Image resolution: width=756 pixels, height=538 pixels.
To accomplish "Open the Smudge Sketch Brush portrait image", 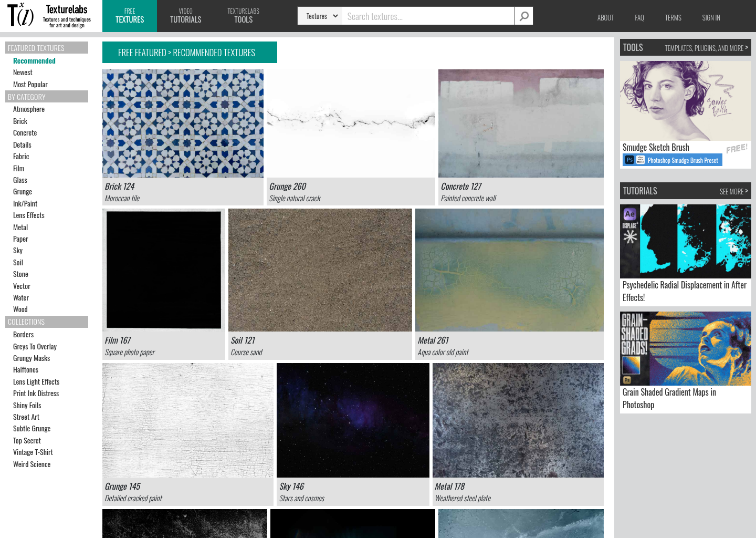I will coord(686,101).
